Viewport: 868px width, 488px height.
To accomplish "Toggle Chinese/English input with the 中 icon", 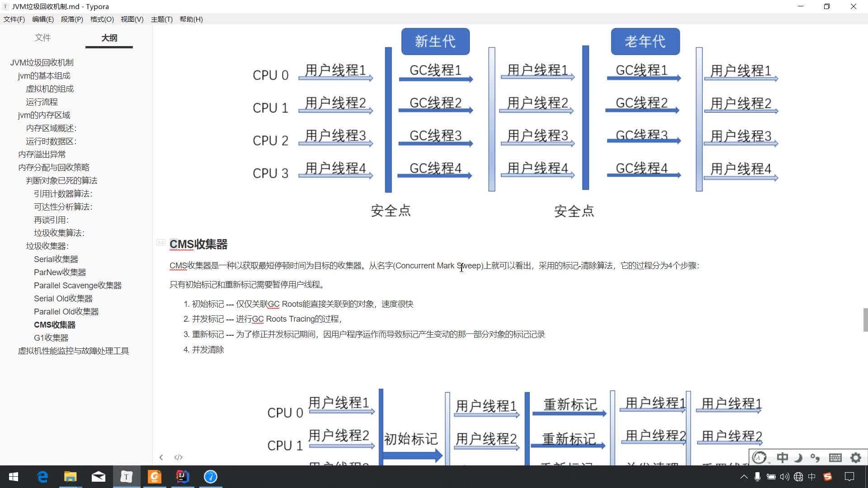I will [782, 457].
